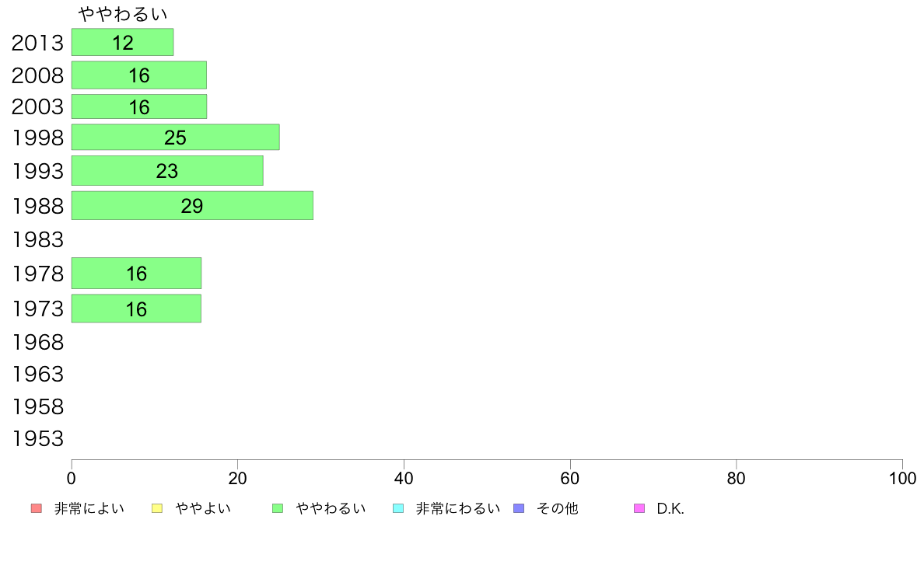
Task: Click the blue その他 legend swatch
Action: tap(519, 508)
